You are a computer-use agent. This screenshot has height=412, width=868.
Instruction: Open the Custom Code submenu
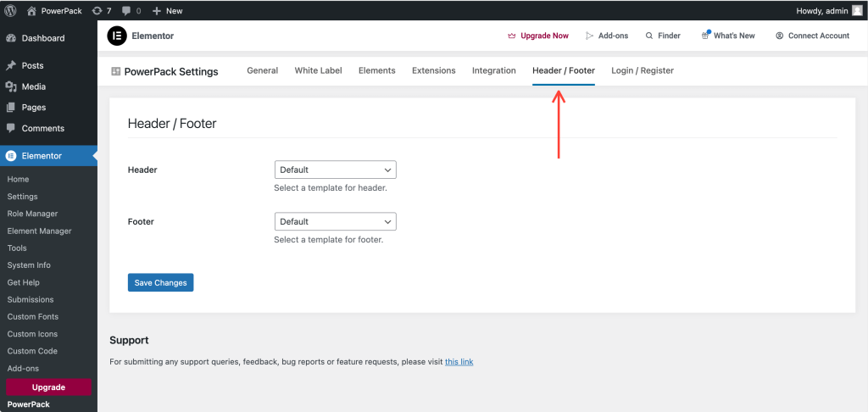pos(32,351)
